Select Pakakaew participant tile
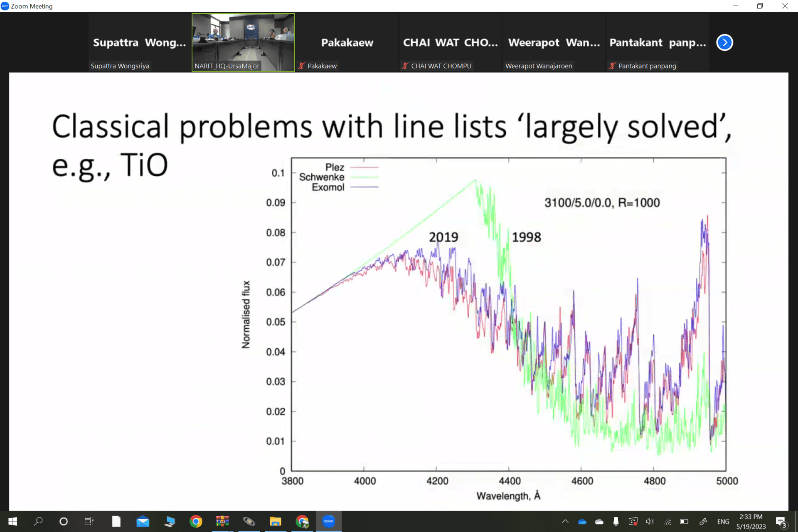 (x=347, y=42)
